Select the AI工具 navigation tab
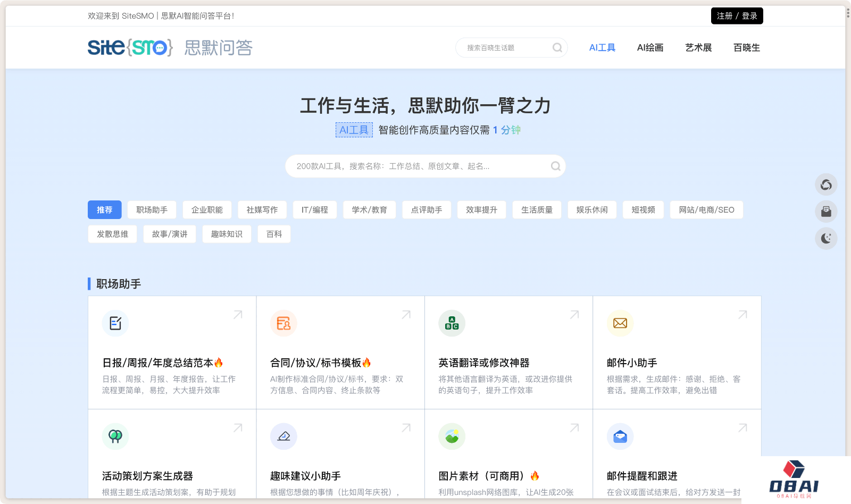Image resolution: width=851 pixels, height=504 pixels. pos(602,47)
